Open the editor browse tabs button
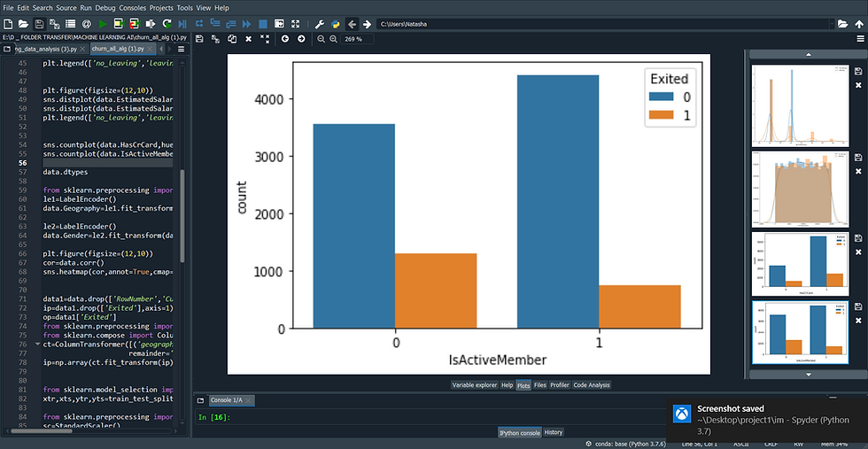868x449 pixels. [7, 49]
